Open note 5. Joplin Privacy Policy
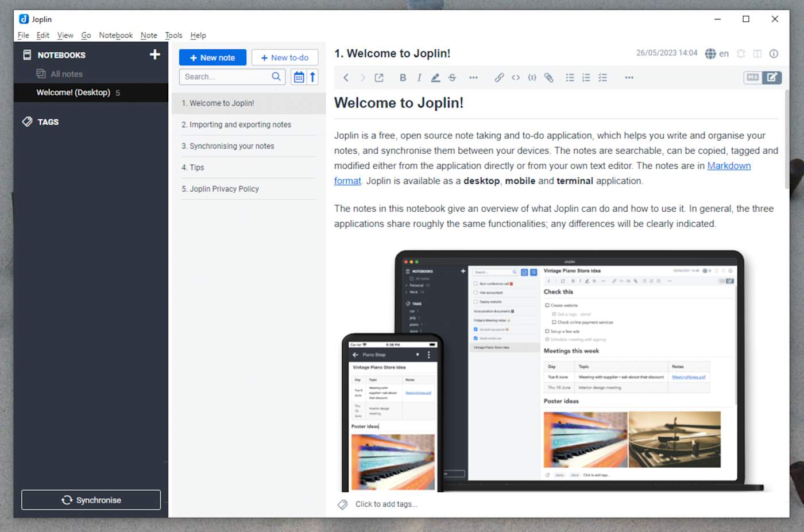The image size is (804, 532). [x=249, y=189]
